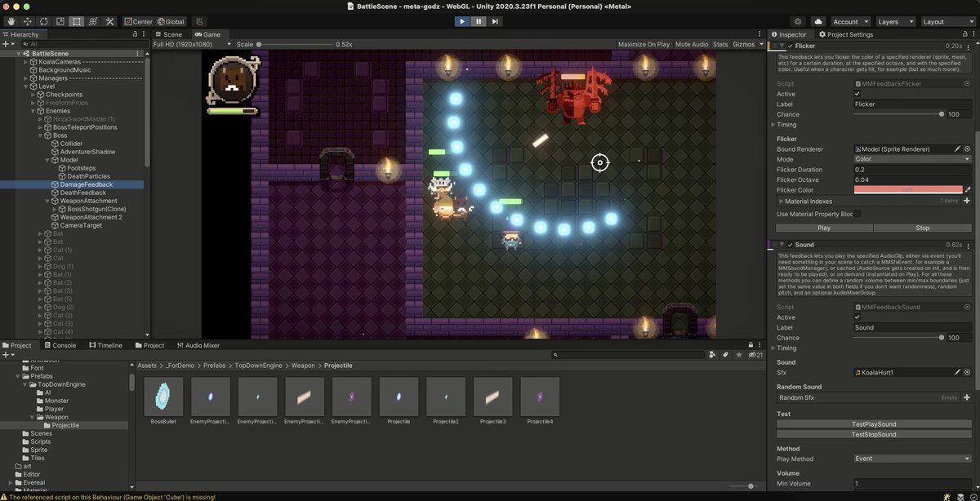Toggle favorites star in Project panel
Image resolution: width=980 pixels, height=501 pixels.
tap(737, 355)
